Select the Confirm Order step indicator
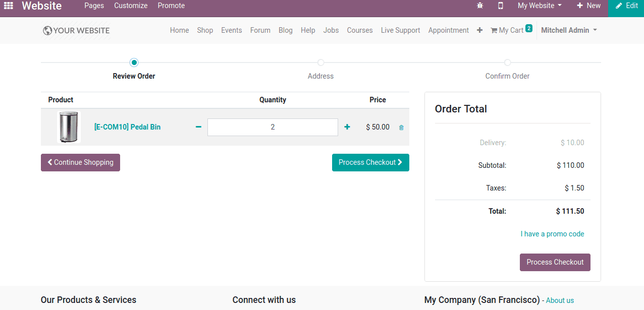The image size is (644, 310). click(x=507, y=63)
